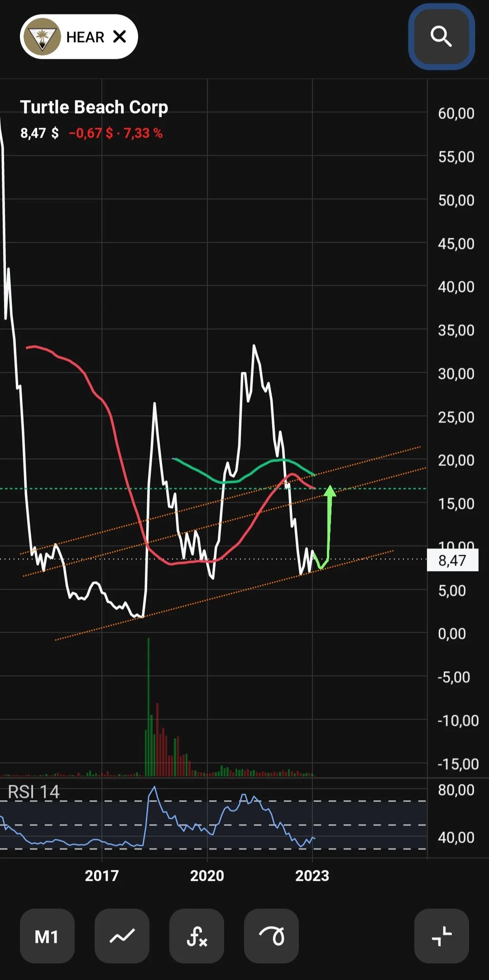
Task: Tap the Turtle Beach logo icon
Action: tap(42, 37)
